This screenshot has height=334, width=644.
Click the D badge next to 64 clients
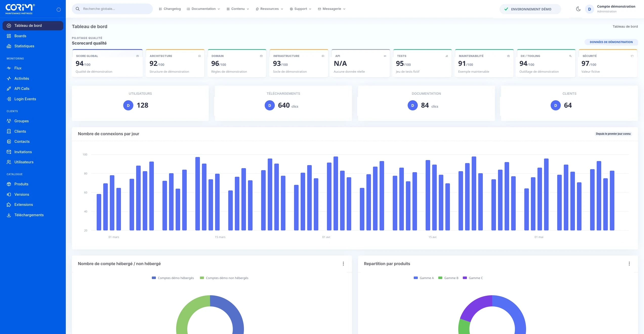(x=556, y=105)
